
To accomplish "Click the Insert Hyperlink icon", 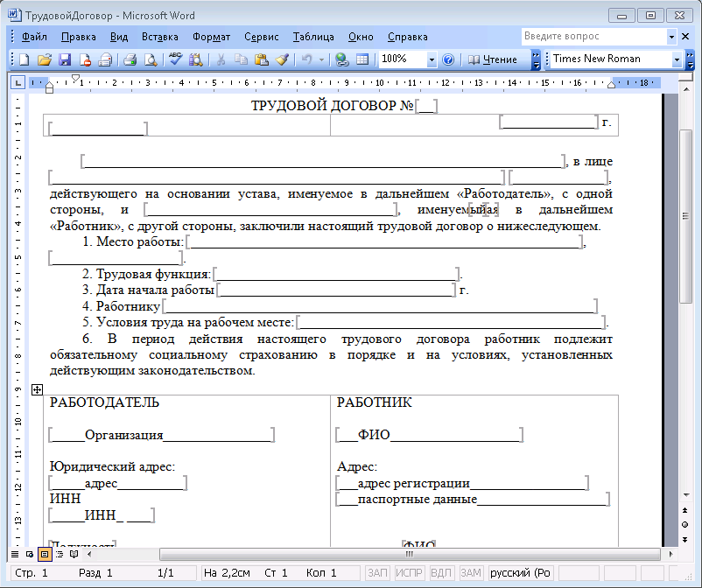I will click(341, 59).
